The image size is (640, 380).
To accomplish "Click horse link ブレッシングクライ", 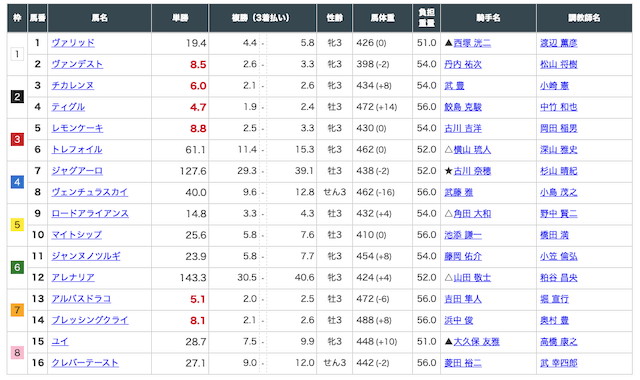I will click(90, 320).
